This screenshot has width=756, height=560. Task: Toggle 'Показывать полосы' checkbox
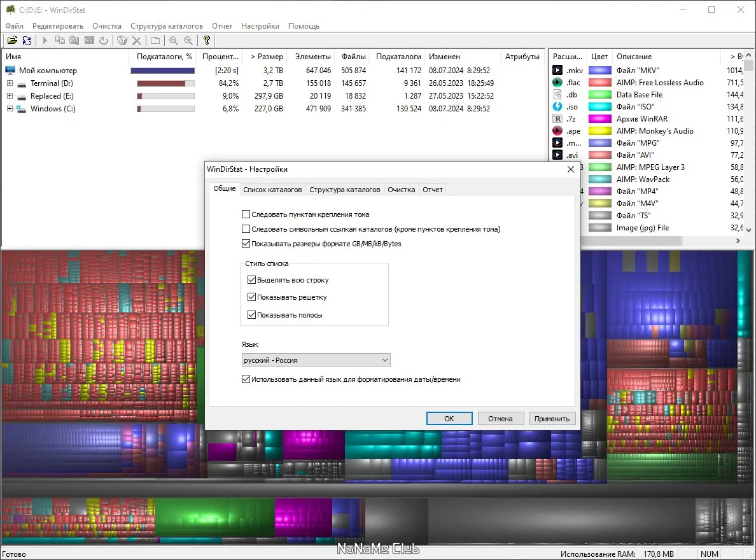click(x=251, y=315)
